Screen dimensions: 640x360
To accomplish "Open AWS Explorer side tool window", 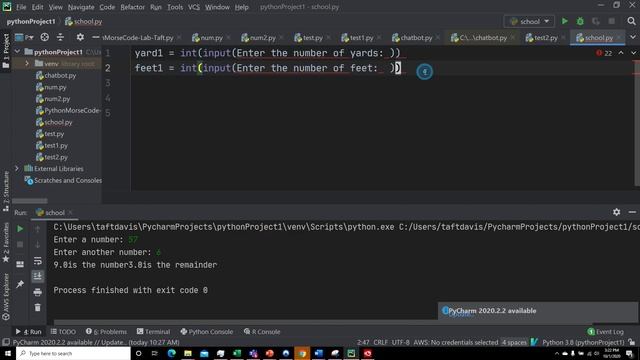I will 6,297.
